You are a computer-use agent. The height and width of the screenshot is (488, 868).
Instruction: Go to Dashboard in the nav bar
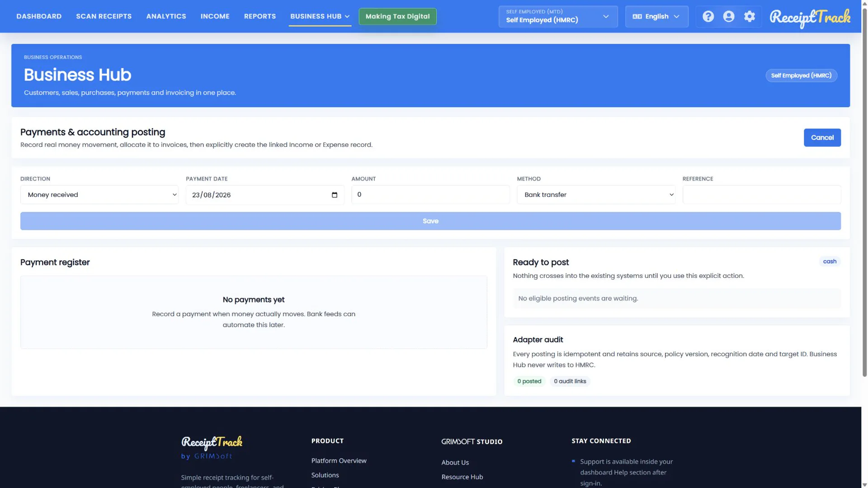click(x=39, y=16)
